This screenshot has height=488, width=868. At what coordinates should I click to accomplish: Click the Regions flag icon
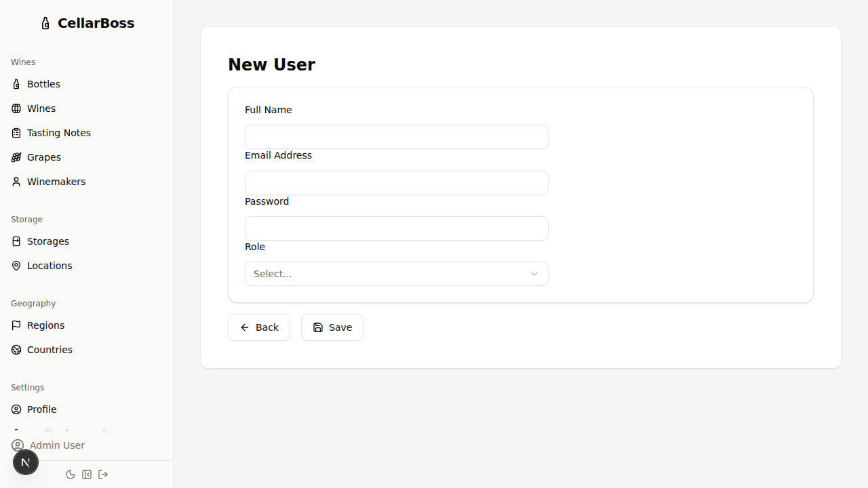click(16, 325)
